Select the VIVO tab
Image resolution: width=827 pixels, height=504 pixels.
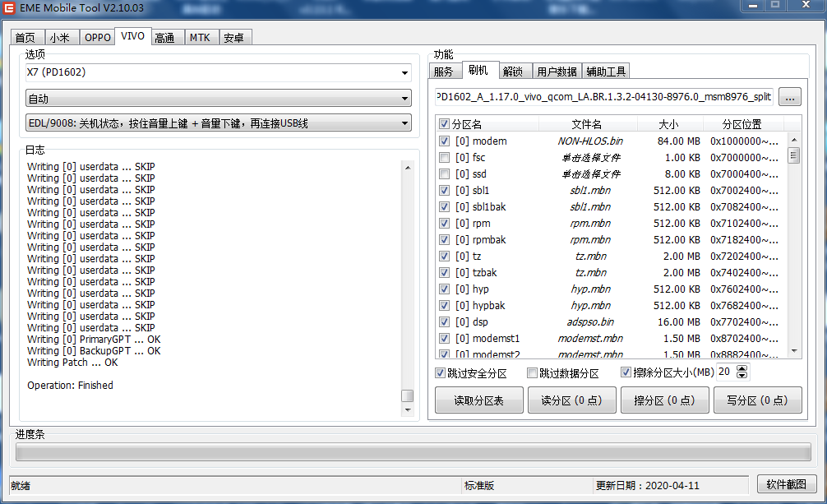(x=132, y=36)
